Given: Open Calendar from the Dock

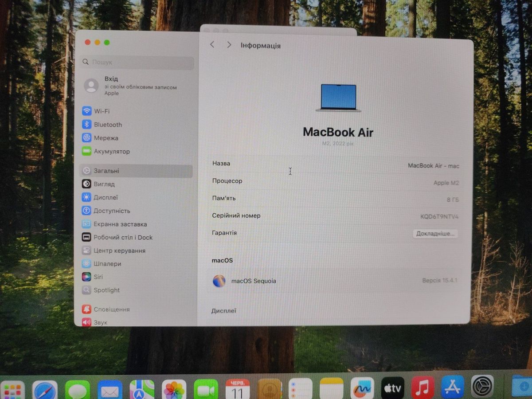Looking at the screenshot, I should tap(238, 389).
